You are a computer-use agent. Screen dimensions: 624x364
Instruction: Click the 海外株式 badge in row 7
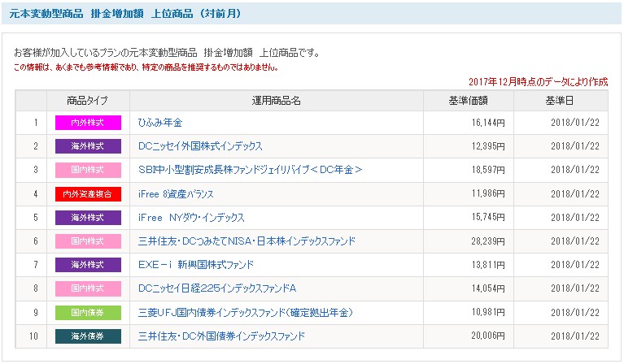[x=88, y=265]
